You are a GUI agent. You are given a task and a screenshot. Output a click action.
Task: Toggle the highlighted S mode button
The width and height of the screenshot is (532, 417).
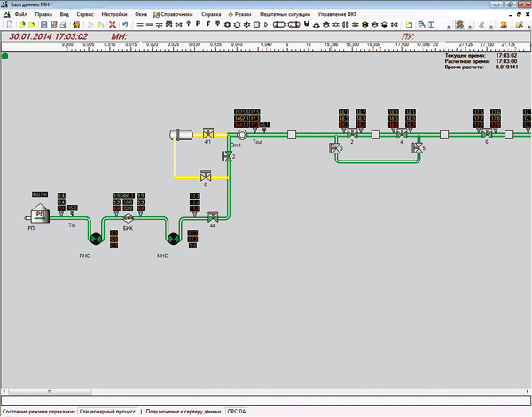click(459, 25)
